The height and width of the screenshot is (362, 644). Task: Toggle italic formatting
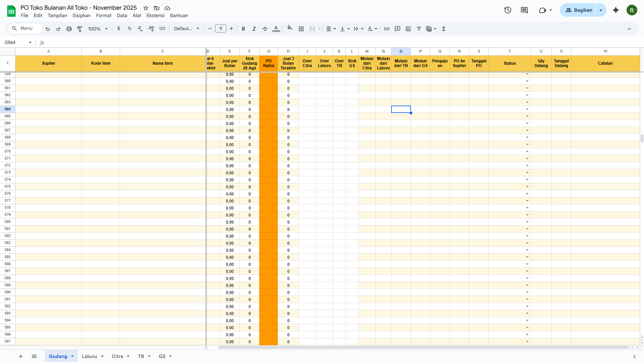(x=254, y=29)
